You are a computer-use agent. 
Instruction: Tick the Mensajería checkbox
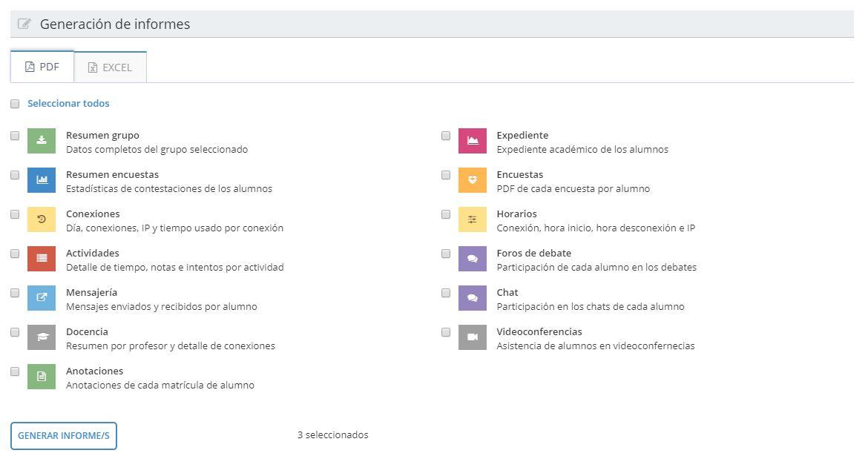coord(15,293)
